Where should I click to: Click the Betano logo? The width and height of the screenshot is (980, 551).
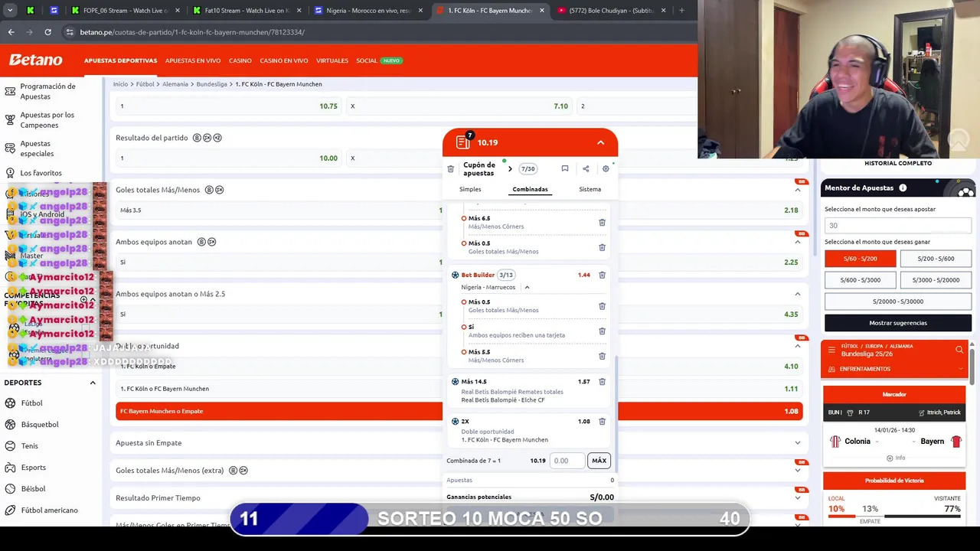tap(35, 60)
